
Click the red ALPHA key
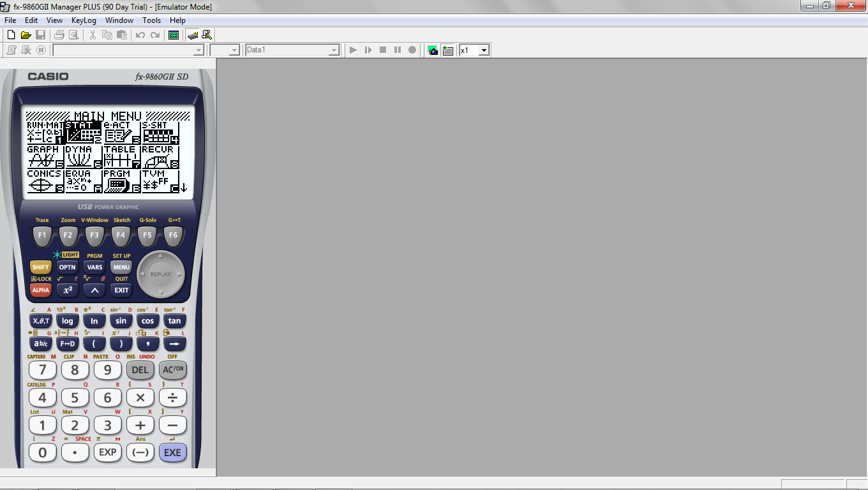[41, 290]
